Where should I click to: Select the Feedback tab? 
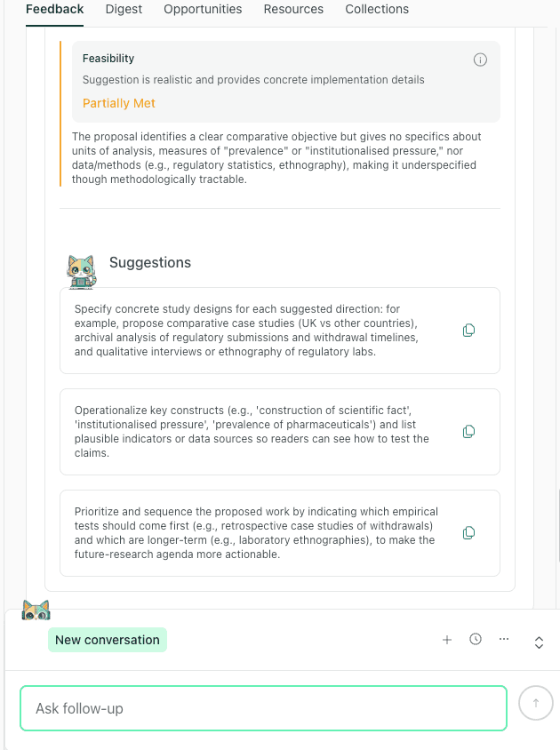coord(54,9)
